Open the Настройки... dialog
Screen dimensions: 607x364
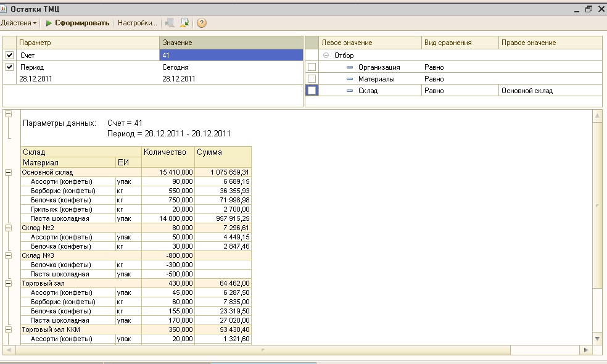click(138, 23)
